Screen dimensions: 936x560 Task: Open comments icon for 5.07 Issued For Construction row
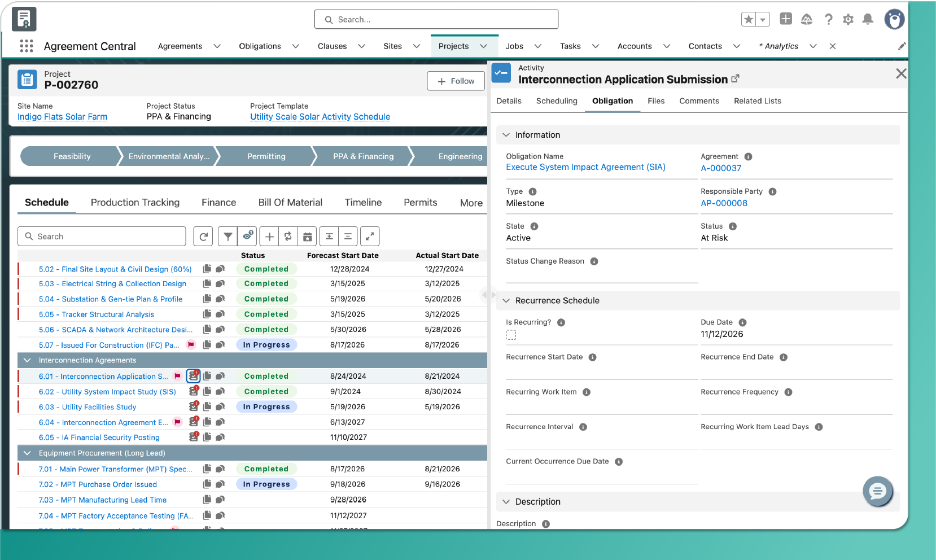click(x=220, y=345)
